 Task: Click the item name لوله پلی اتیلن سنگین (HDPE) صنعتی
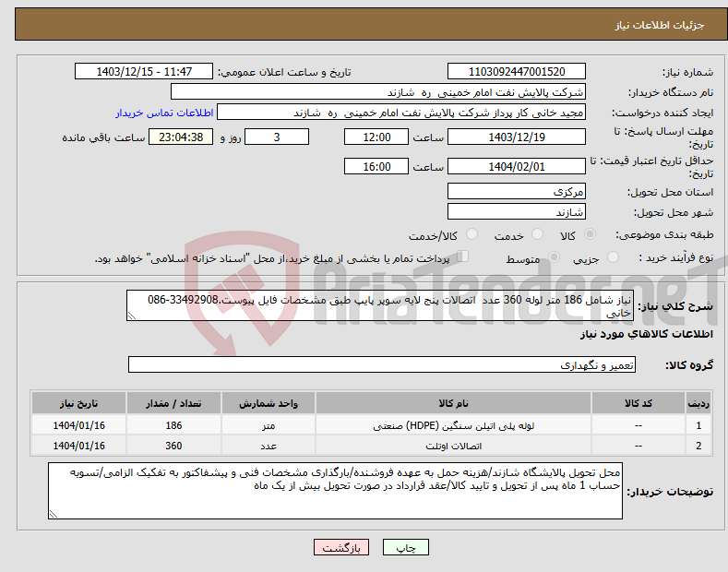coord(453,425)
